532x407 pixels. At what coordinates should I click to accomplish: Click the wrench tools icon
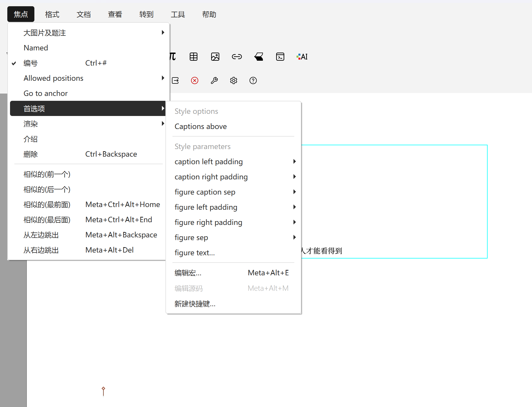(x=214, y=80)
